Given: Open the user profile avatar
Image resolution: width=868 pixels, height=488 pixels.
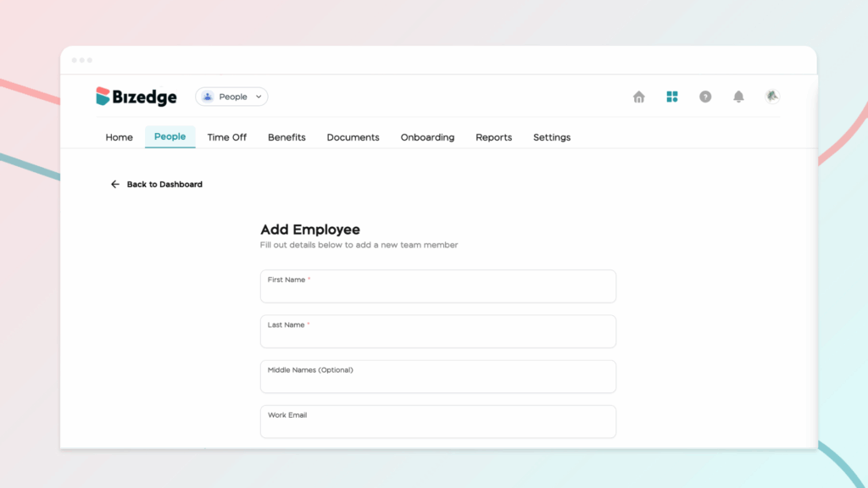Looking at the screenshot, I should [x=771, y=97].
